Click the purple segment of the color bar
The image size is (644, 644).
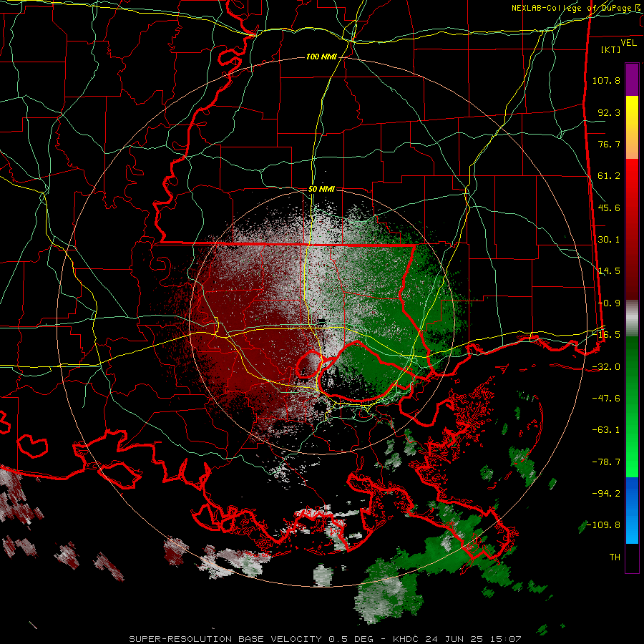(632, 79)
